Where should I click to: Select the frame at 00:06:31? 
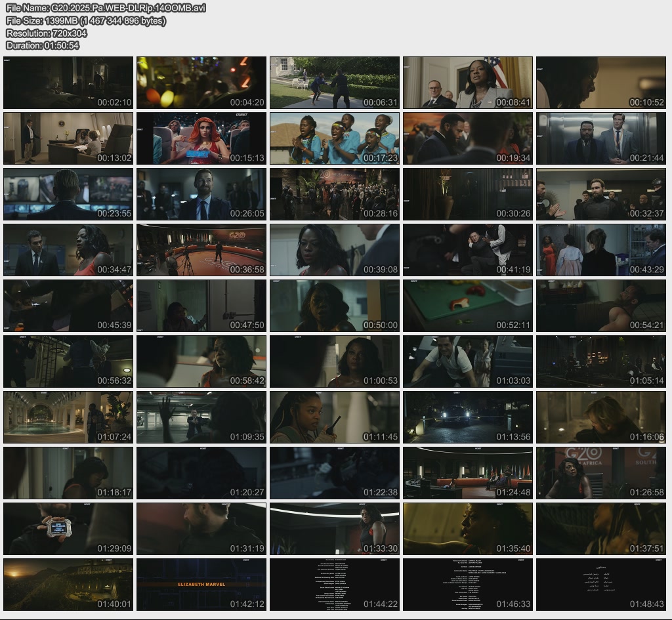(335, 83)
